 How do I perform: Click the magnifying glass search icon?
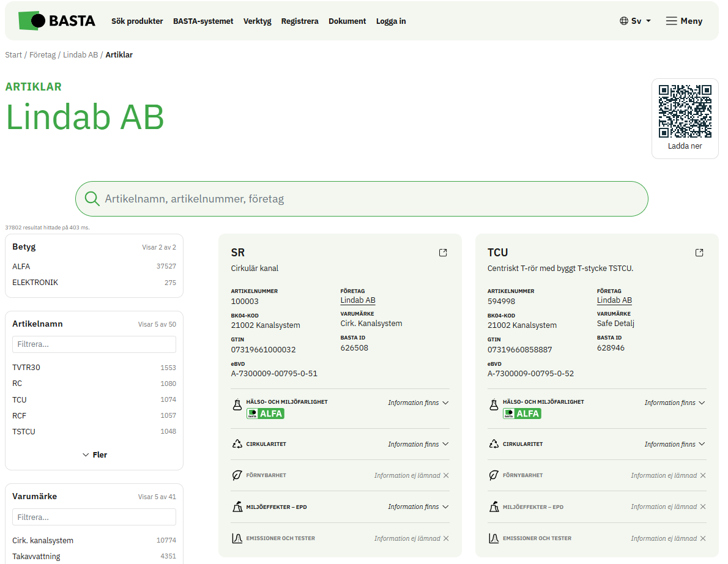[x=92, y=199]
